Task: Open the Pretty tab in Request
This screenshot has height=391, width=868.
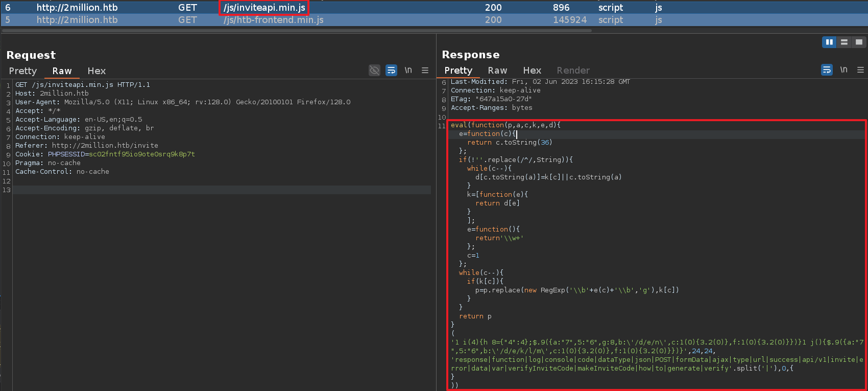Action: point(23,71)
